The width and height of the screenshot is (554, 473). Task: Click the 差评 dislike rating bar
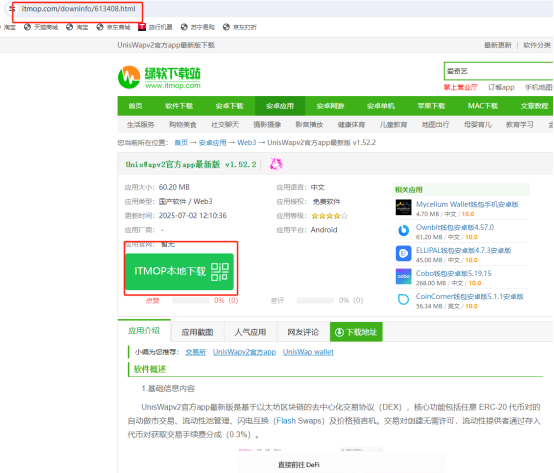316,301
